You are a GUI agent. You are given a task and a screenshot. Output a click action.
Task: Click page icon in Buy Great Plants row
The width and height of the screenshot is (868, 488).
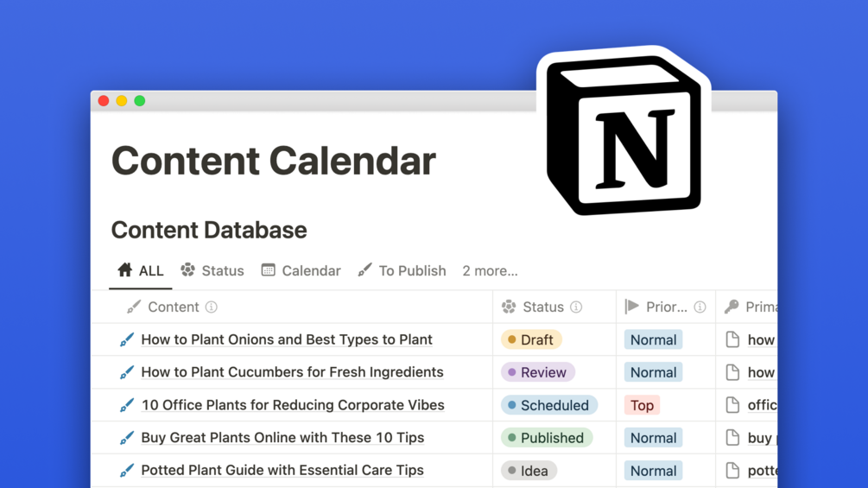coord(732,438)
